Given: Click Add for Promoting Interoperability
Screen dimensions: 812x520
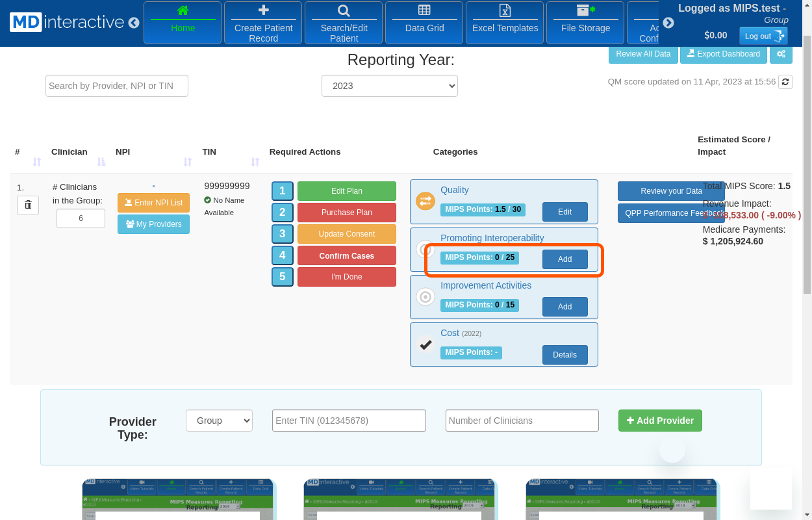Looking at the screenshot, I should pyautogui.click(x=565, y=259).
